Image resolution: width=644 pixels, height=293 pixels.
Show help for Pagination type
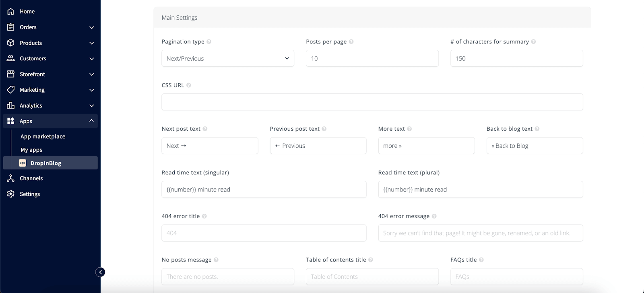tap(209, 42)
